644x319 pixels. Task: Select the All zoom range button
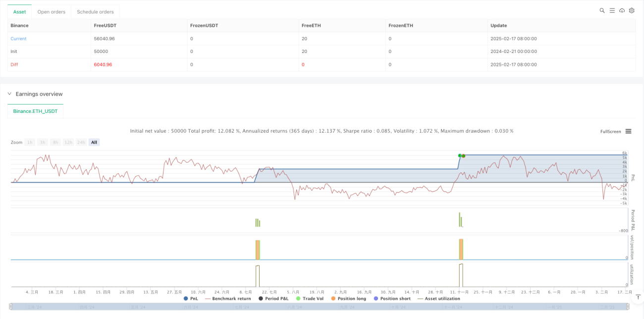(94, 142)
